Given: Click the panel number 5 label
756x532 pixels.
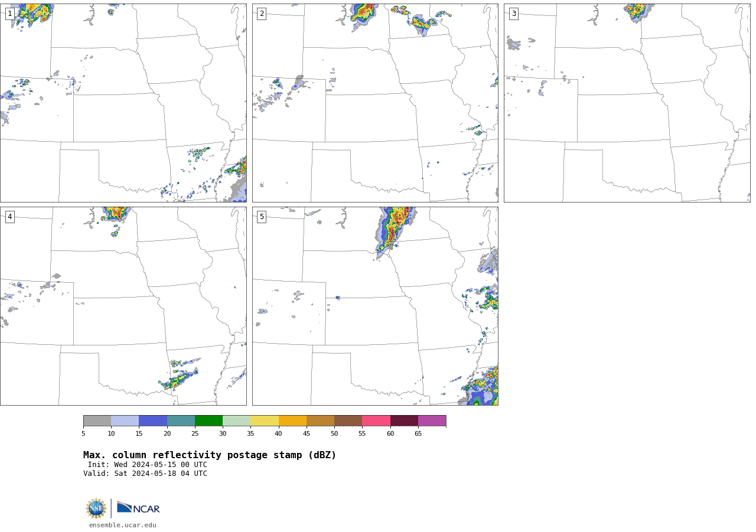Looking at the screenshot, I should [262, 217].
